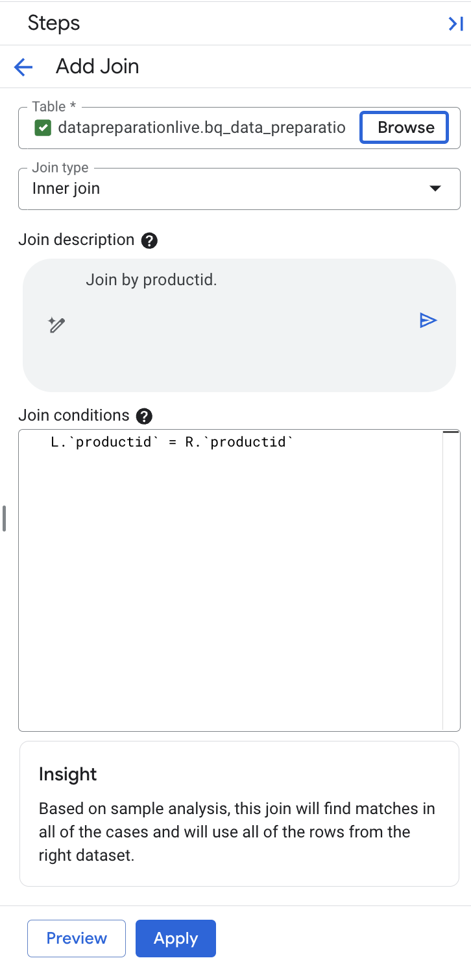Send the join description prompt
The width and height of the screenshot is (471, 980).
428,320
